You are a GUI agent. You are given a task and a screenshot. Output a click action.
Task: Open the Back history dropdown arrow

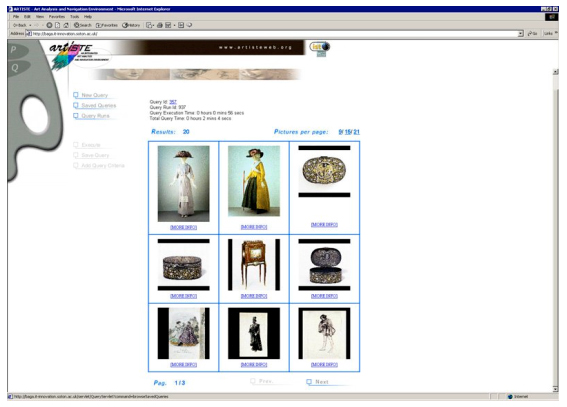point(30,25)
